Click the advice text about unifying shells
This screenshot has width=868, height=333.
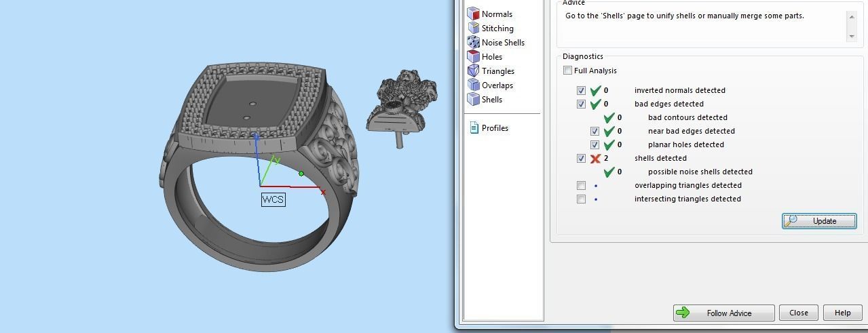click(685, 16)
